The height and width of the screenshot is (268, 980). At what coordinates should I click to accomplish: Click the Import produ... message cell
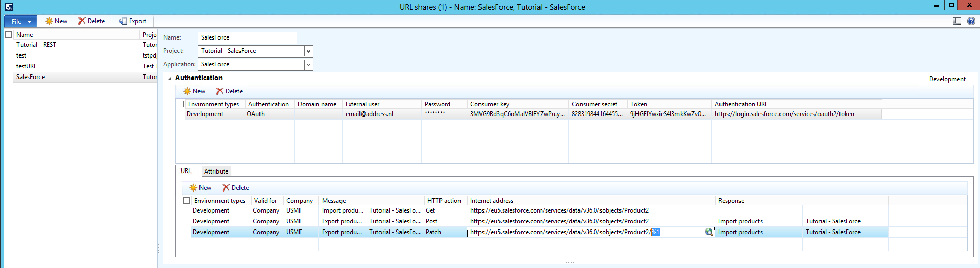(342, 210)
